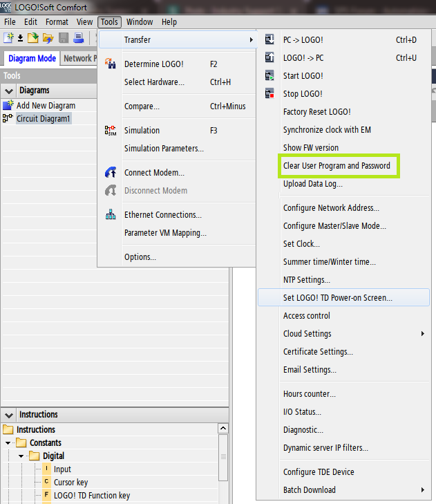Open Certificate Settings...
This screenshot has width=436, height=504.
[x=343, y=352]
